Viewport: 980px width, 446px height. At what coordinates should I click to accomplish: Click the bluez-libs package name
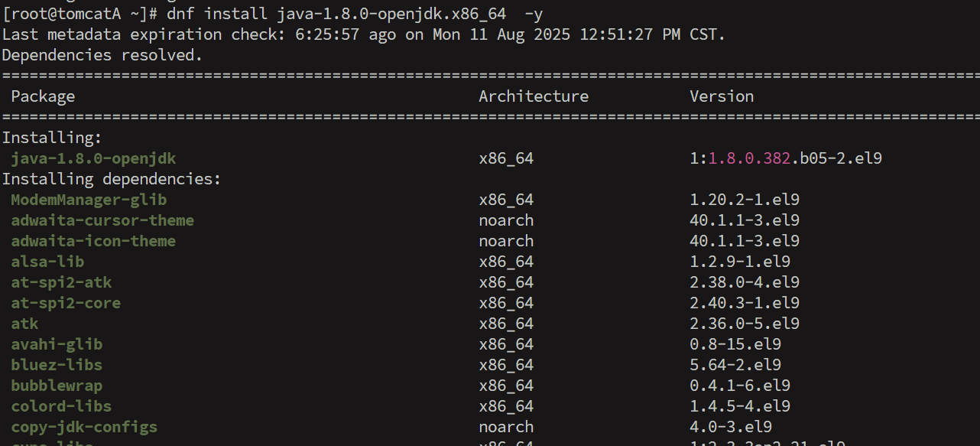[57, 365]
